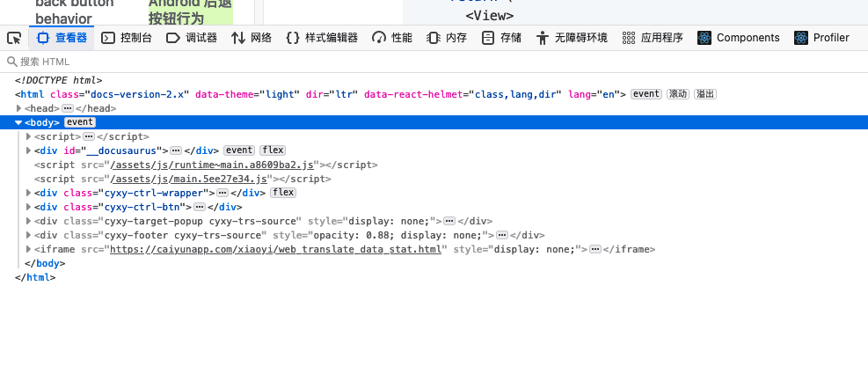868x374 pixels.
Task: Activate the element picker tool
Action: (14, 38)
